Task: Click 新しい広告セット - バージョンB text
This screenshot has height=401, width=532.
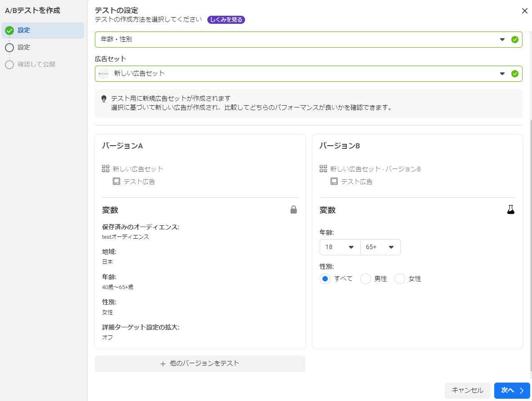Action: [x=375, y=169]
